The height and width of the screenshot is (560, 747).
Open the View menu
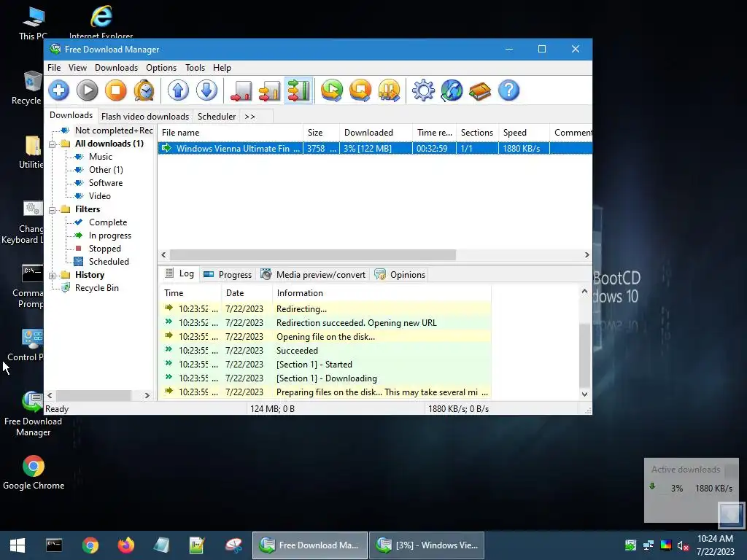point(77,68)
